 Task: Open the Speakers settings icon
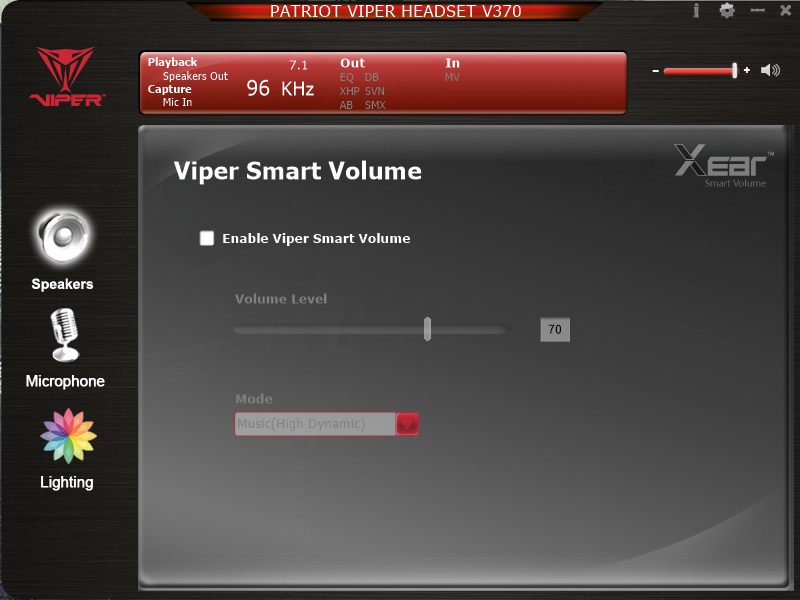click(x=62, y=235)
